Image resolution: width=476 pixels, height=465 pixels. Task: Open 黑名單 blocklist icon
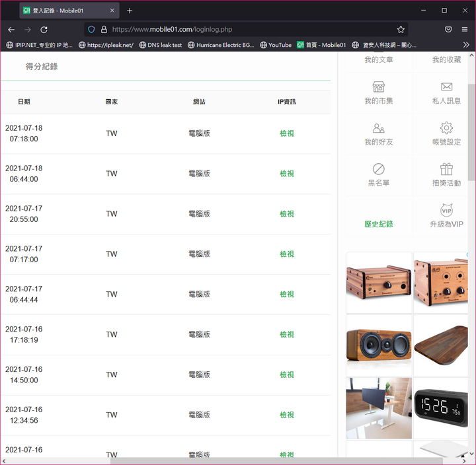pyautogui.click(x=379, y=169)
